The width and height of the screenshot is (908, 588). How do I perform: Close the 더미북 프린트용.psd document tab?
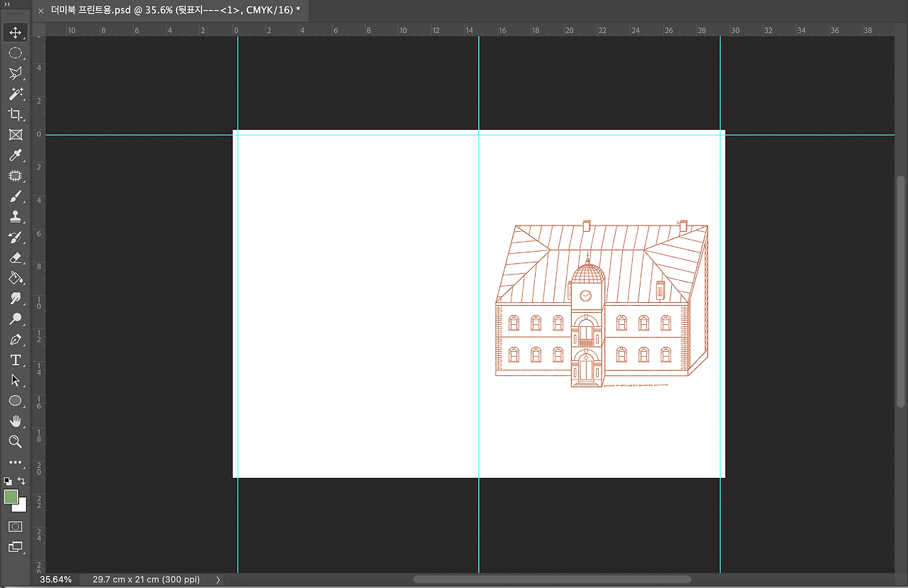click(x=40, y=11)
